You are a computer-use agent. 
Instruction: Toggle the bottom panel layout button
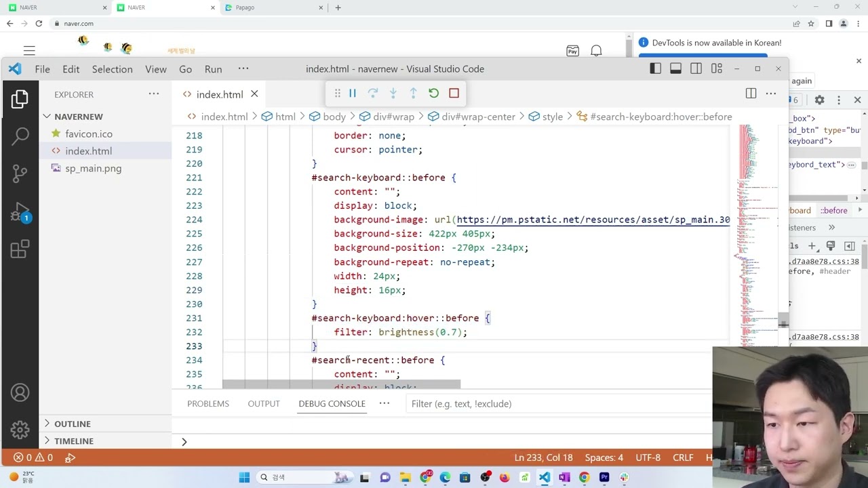675,68
